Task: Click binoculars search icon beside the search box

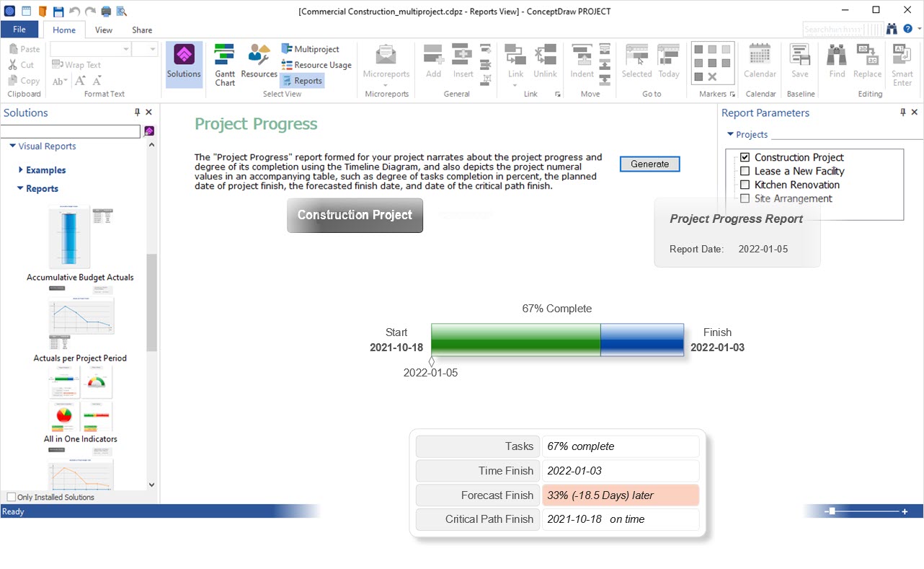Action: (892, 29)
